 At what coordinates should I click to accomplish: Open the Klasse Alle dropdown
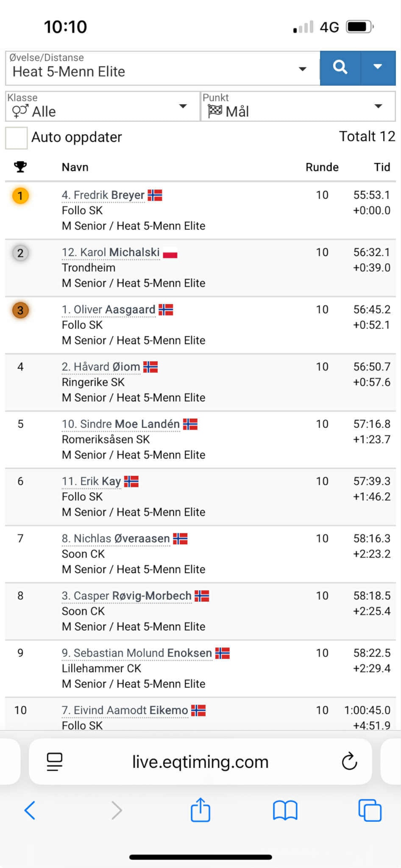(x=102, y=107)
